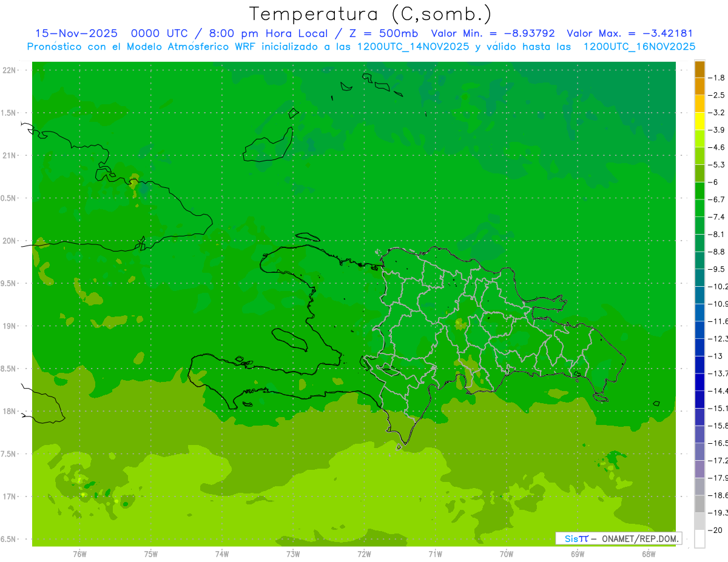Click "Valor Max. = -3.42181" text
Viewport: 728px width, 562px height.
[x=630, y=34]
